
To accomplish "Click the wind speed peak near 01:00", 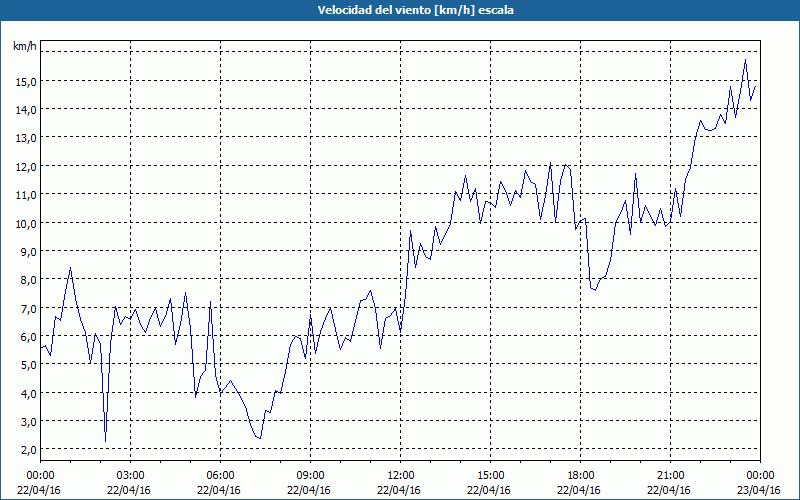I will (x=70, y=267).
